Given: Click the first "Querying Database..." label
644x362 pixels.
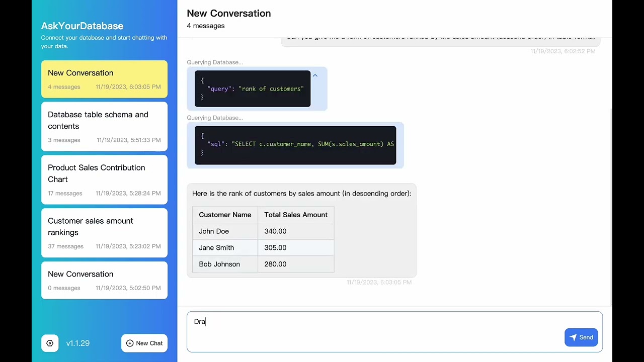Looking at the screenshot, I should [215, 62].
